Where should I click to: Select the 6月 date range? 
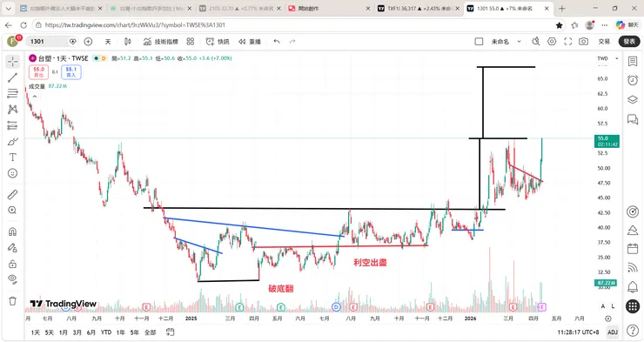(x=91, y=332)
